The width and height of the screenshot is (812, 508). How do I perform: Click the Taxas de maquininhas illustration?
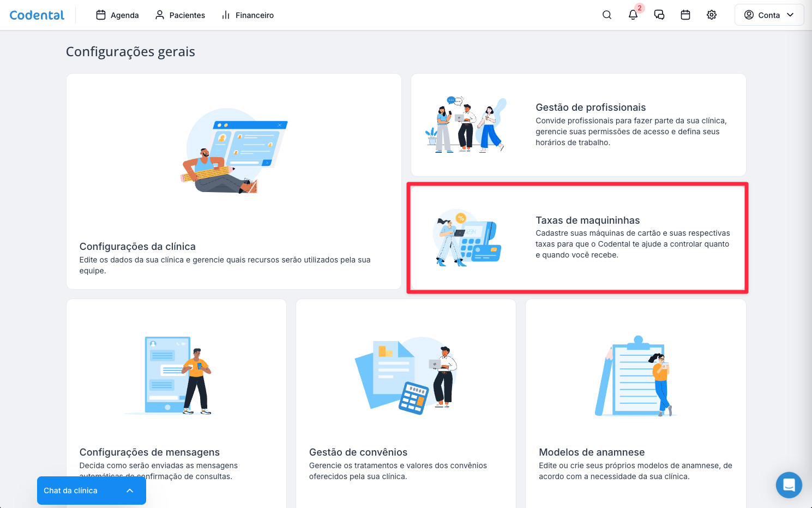[467, 238]
